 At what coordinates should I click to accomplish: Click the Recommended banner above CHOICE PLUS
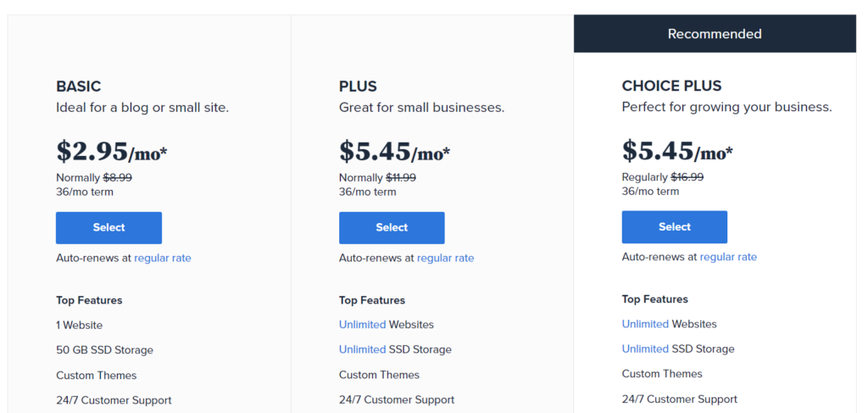[x=715, y=34]
